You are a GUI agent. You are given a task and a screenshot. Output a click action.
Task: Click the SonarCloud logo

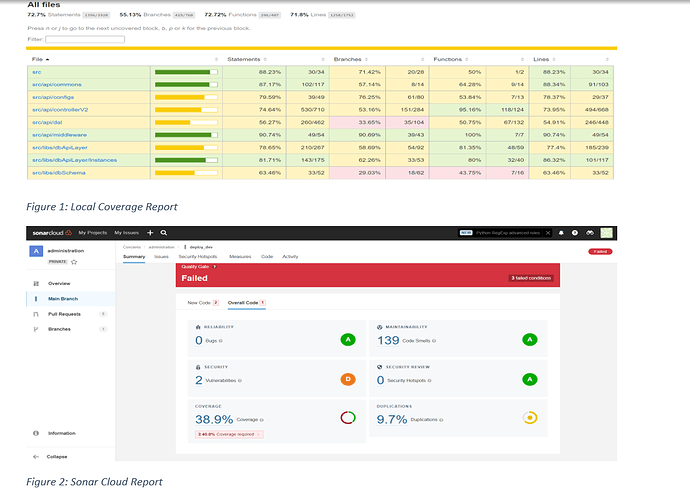[x=52, y=233]
